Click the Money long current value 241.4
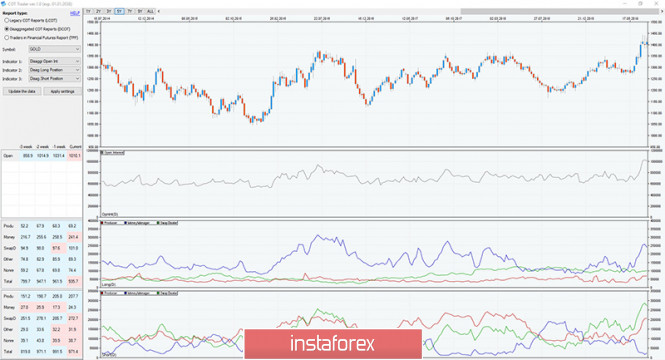The height and width of the screenshot is (360, 665). click(74, 237)
